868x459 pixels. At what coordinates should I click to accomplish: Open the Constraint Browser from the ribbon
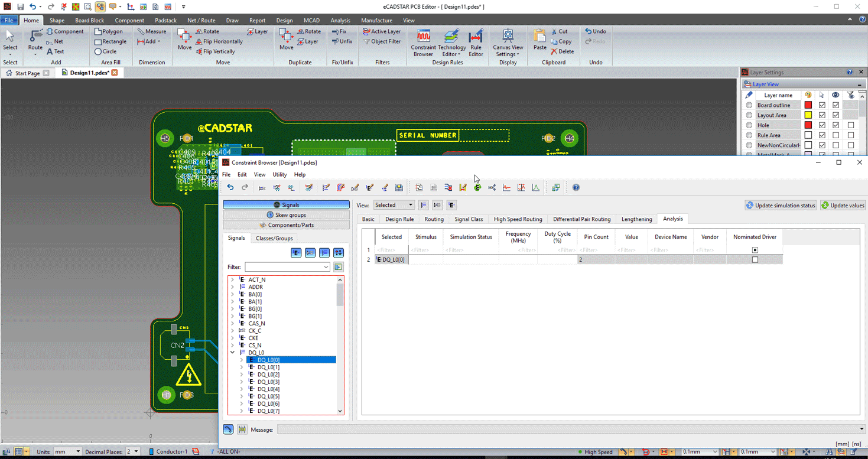[x=423, y=43]
